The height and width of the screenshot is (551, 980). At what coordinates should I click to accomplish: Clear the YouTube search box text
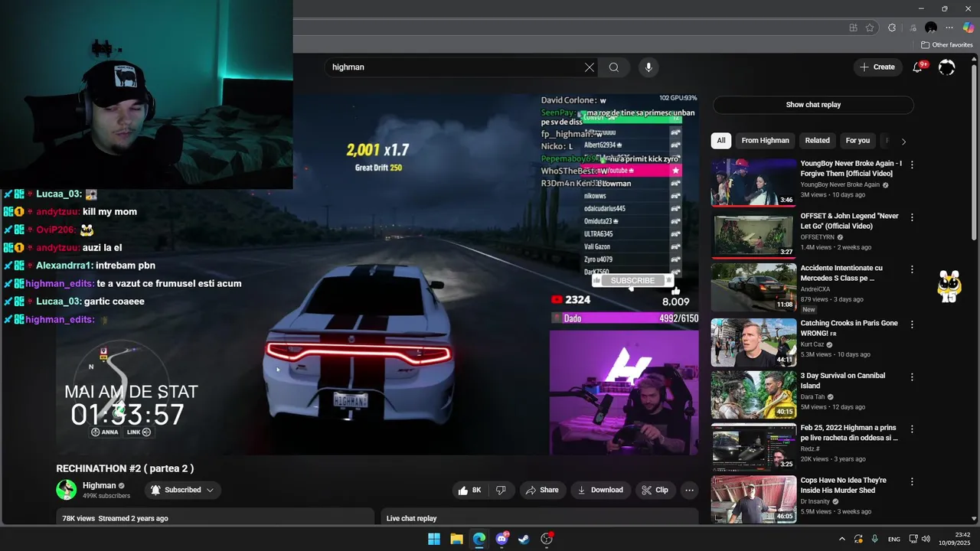590,67
